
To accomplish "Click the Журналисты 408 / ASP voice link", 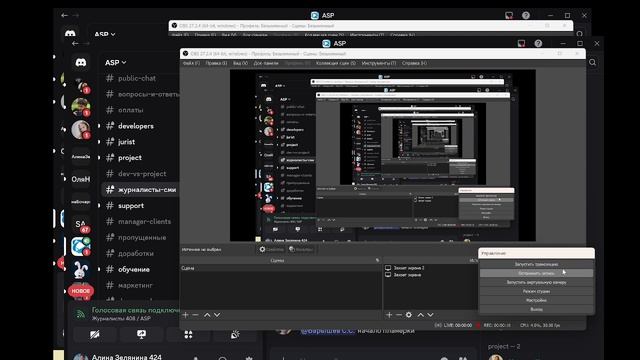I will click(121, 318).
